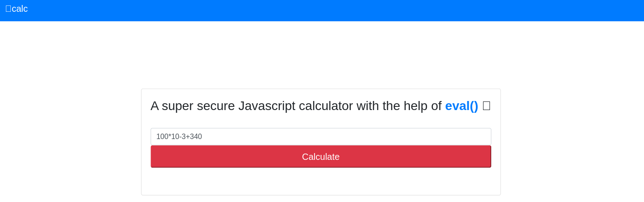Click the word Javascript in the heading
The image size is (644, 202).
point(267,106)
